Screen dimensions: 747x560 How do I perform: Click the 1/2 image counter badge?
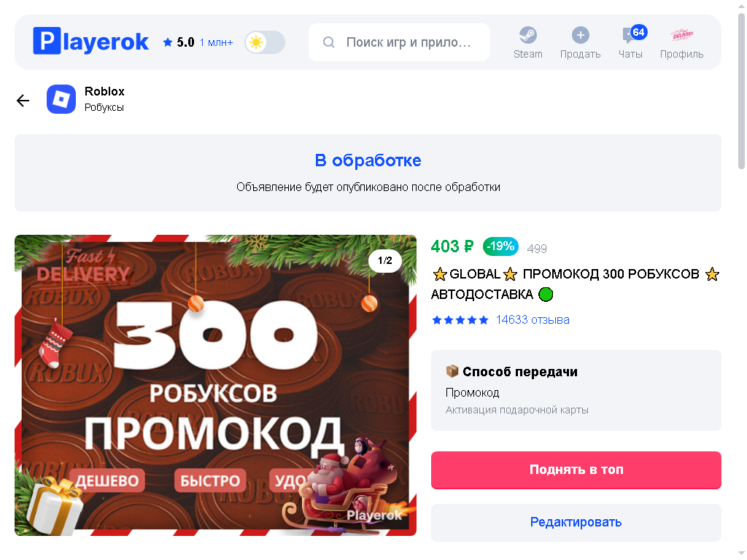tap(385, 260)
